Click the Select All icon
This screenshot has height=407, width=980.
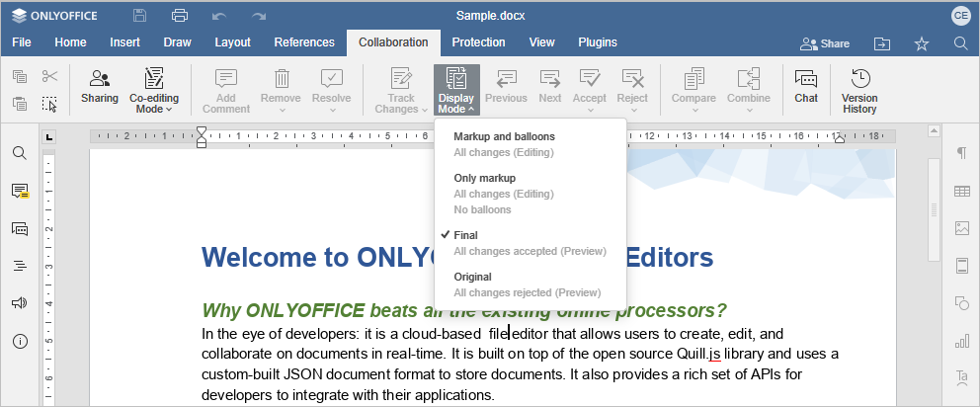(50, 104)
